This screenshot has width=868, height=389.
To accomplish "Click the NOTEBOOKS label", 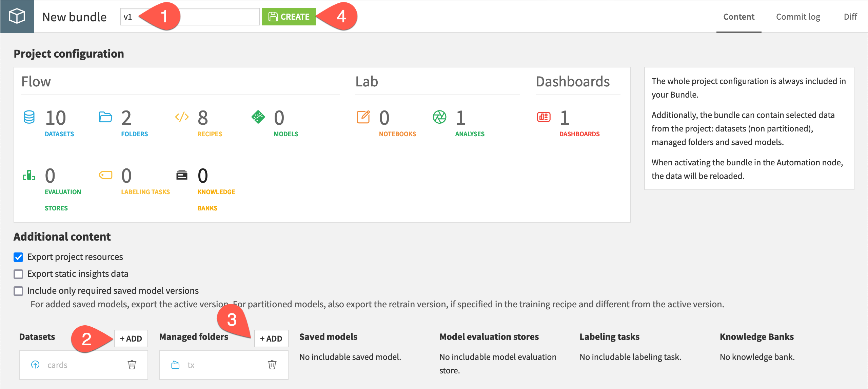I will (x=397, y=134).
